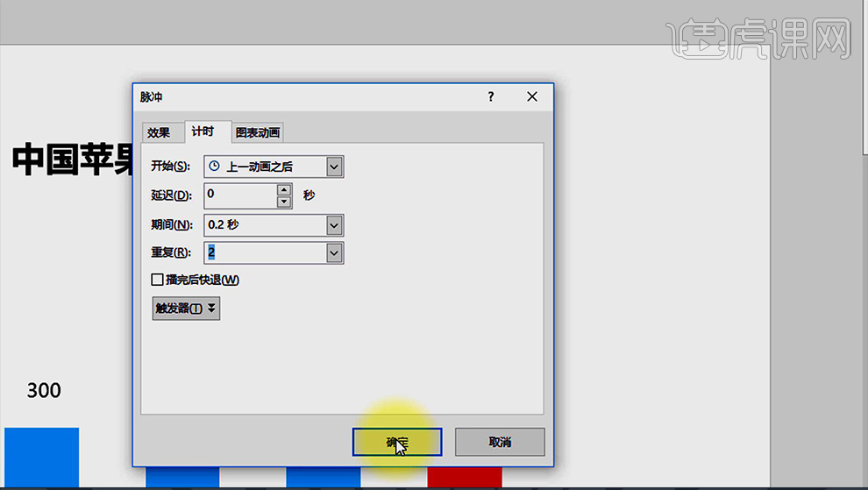Expand the 重复 repeat dropdown arrow
The image size is (868, 490).
[x=334, y=253]
